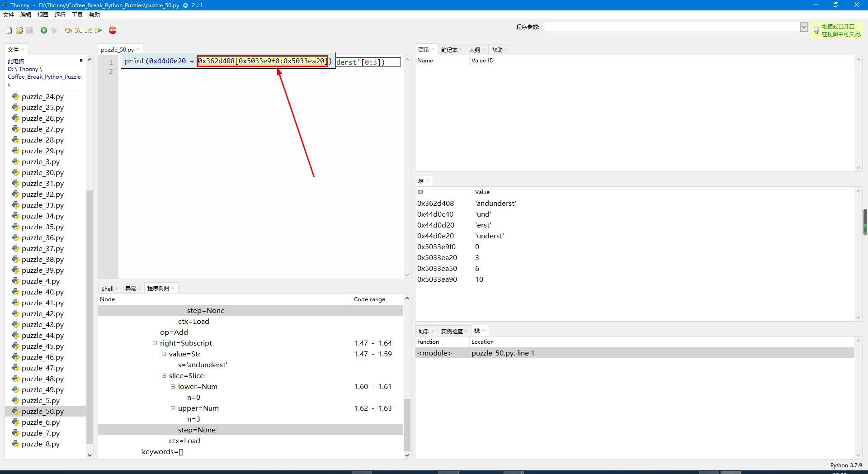
Task: Click the Step out debug icon
Action: coord(88,30)
